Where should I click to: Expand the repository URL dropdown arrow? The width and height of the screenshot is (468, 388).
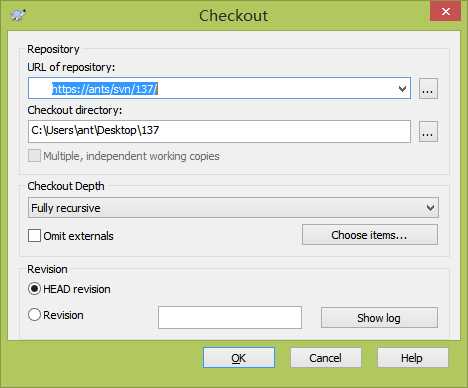click(402, 89)
